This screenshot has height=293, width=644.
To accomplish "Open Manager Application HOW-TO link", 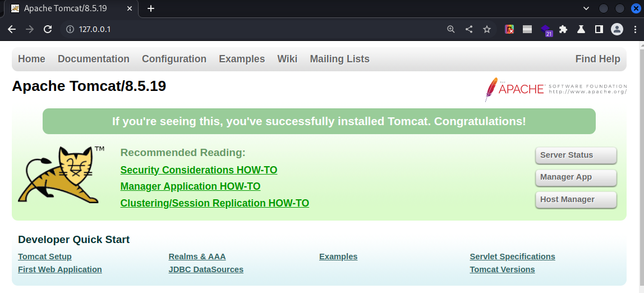I will point(190,186).
